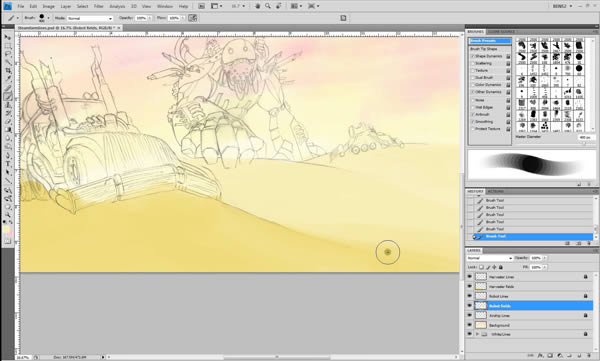
Task: Open the Flow slider arrow in the options bar
Action: [x=182, y=18]
